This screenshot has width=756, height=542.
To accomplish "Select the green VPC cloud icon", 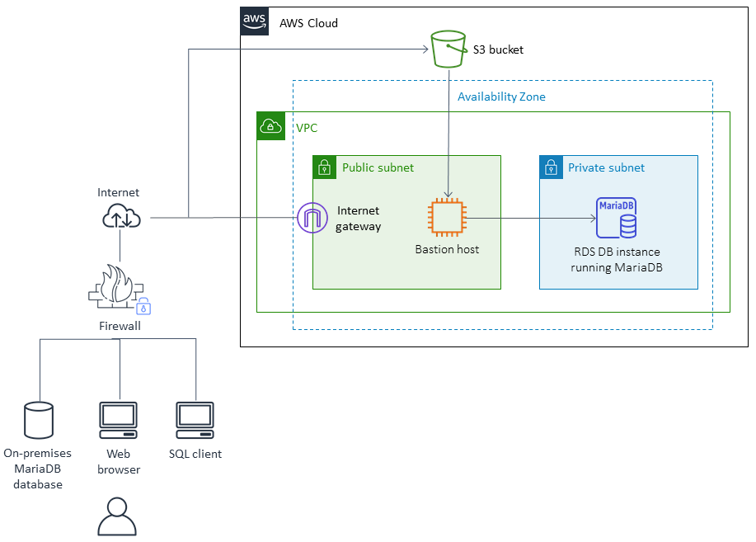I will click(270, 125).
